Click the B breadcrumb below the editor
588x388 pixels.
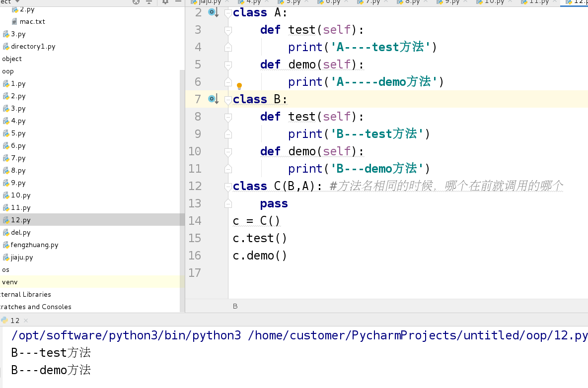pyautogui.click(x=235, y=306)
